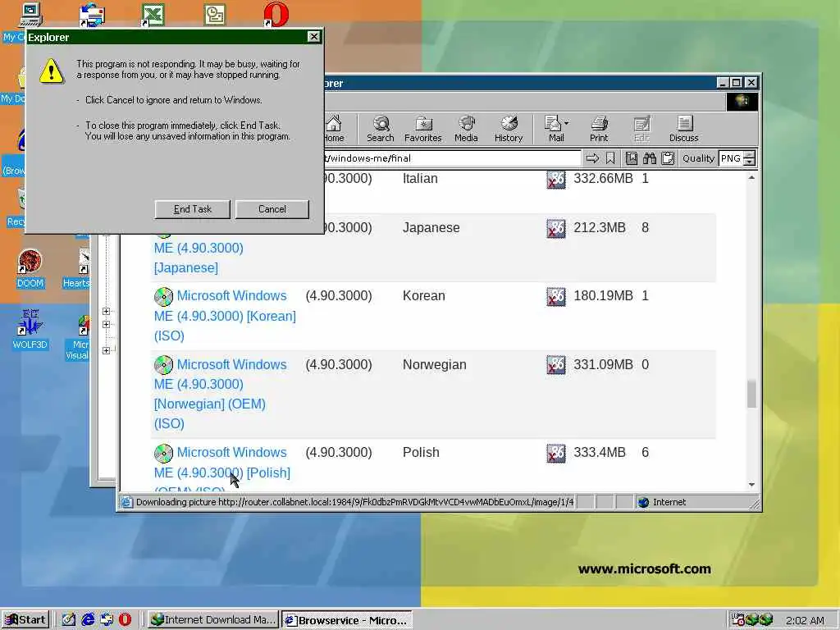Screen dimensions: 840x630
Task: Select the DOOM desktop icon
Action: 30,269
